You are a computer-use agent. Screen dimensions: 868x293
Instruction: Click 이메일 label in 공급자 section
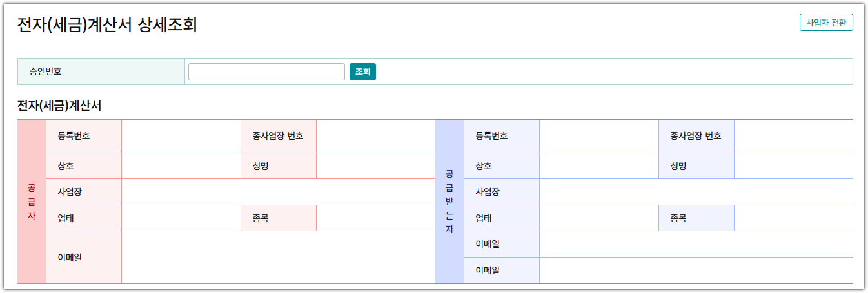click(x=70, y=258)
